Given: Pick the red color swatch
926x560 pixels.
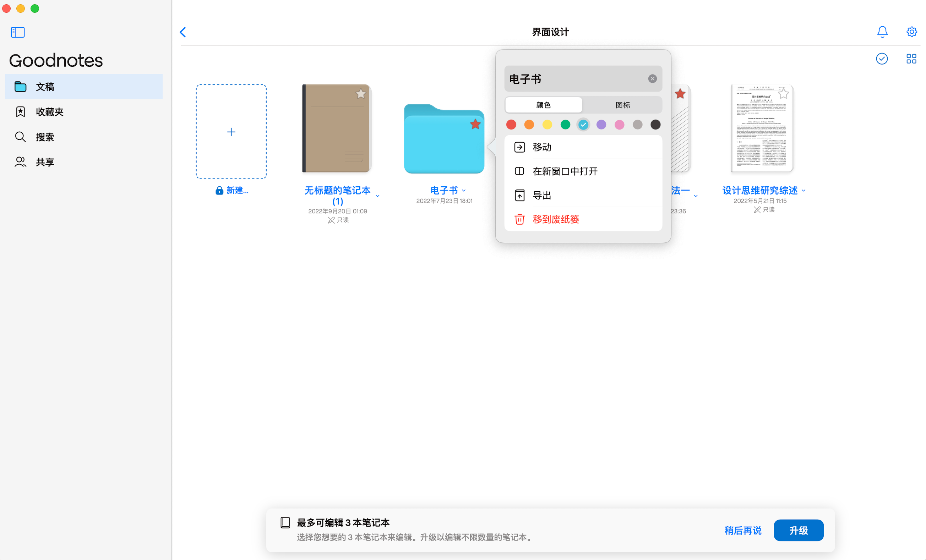Looking at the screenshot, I should 511,124.
